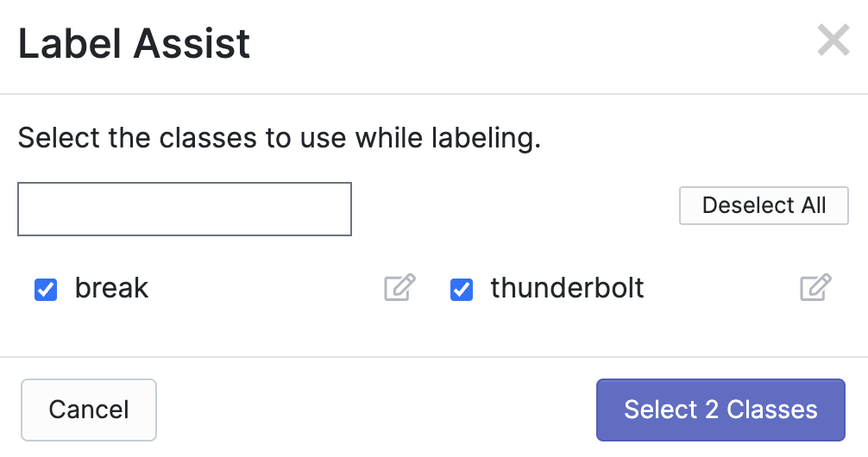Toggle the checkbox left of break
This screenshot has height=457, width=868.
point(46,290)
